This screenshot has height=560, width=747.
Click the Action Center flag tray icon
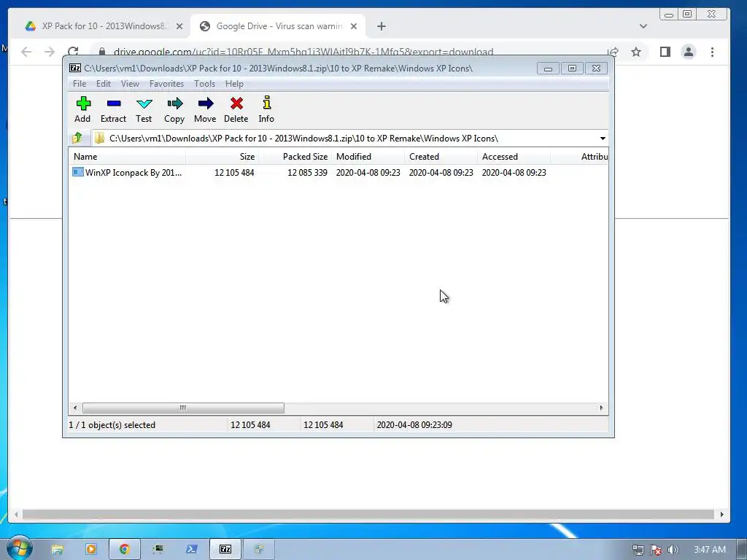[x=656, y=550]
